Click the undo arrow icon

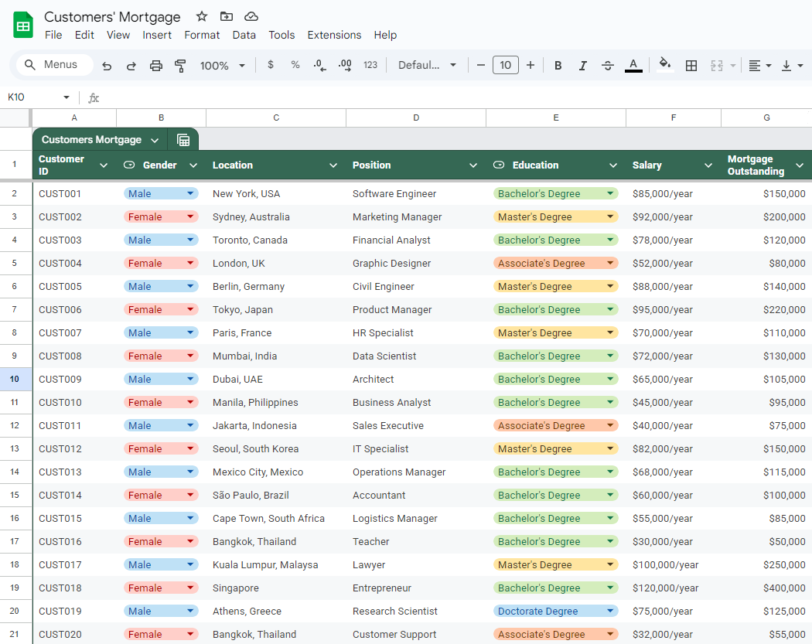(x=107, y=66)
